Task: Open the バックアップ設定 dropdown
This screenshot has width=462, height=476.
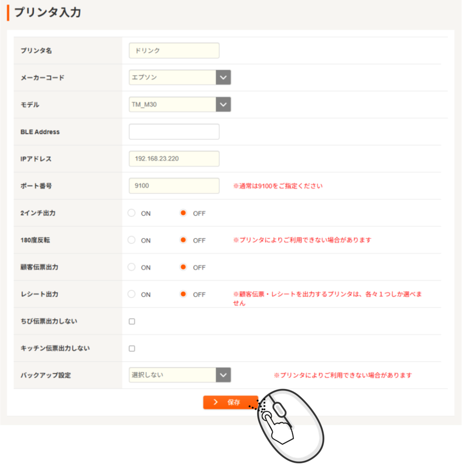Action: point(180,375)
